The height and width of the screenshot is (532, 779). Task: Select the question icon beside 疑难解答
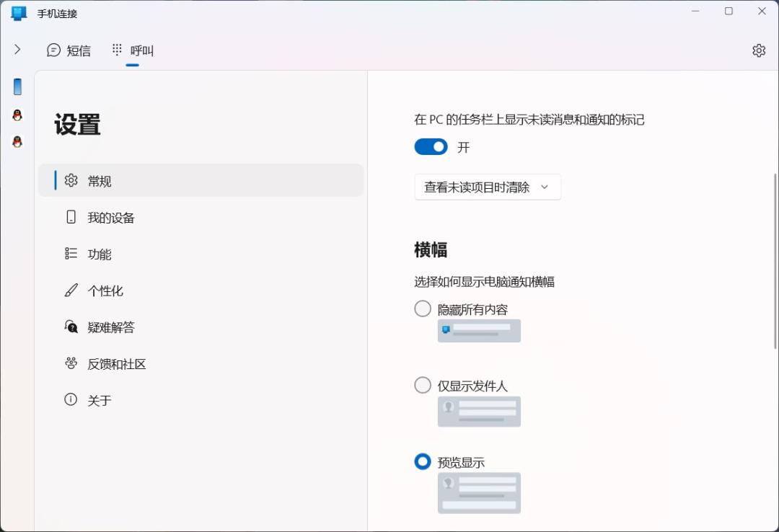tap(71, 327)
